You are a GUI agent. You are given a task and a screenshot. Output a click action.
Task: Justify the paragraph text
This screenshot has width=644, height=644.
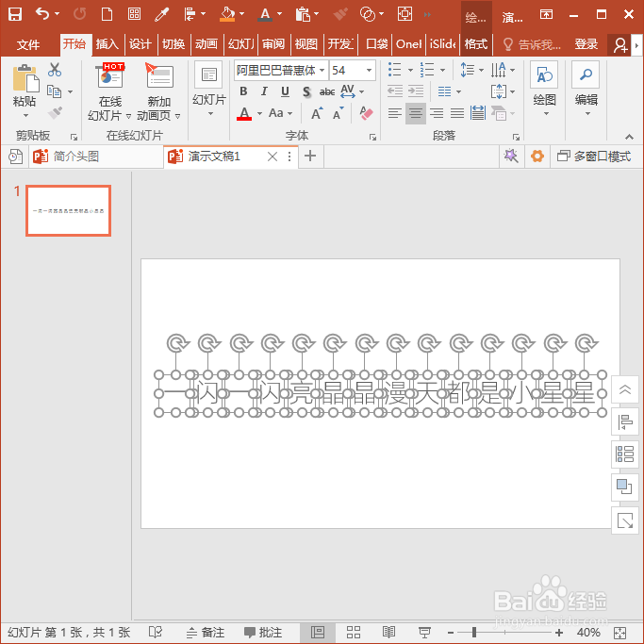456,113
